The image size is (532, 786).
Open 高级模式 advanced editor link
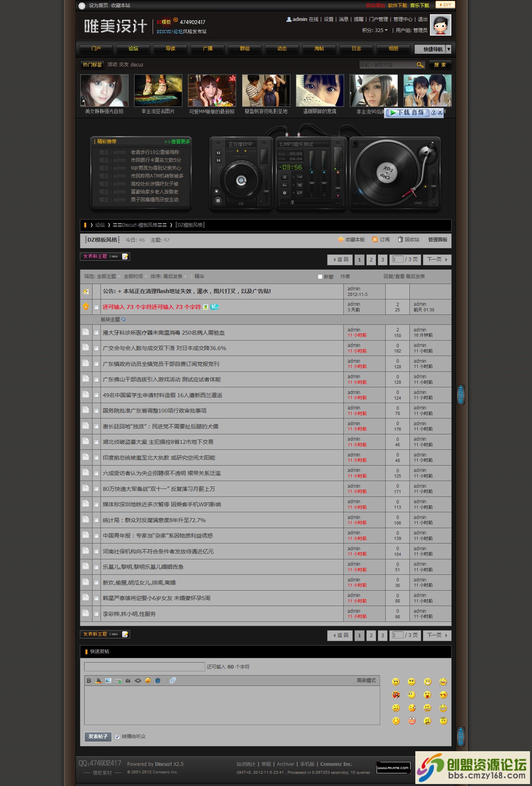pos(366,680)
